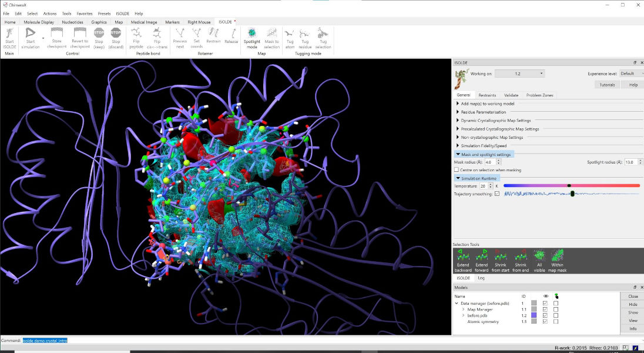The image size is (644, 353).
Task: Switch to the Restraints tab
Action: click(x=487, y=95)
